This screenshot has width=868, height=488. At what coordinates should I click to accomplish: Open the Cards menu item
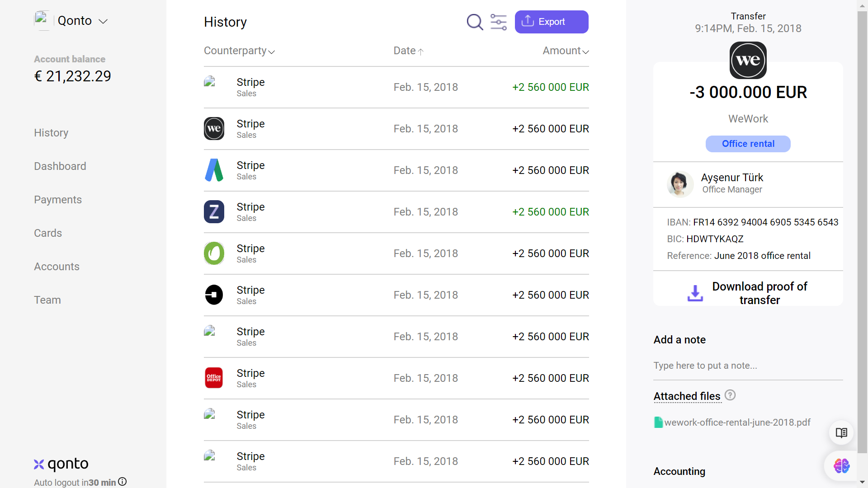point(48,233)
